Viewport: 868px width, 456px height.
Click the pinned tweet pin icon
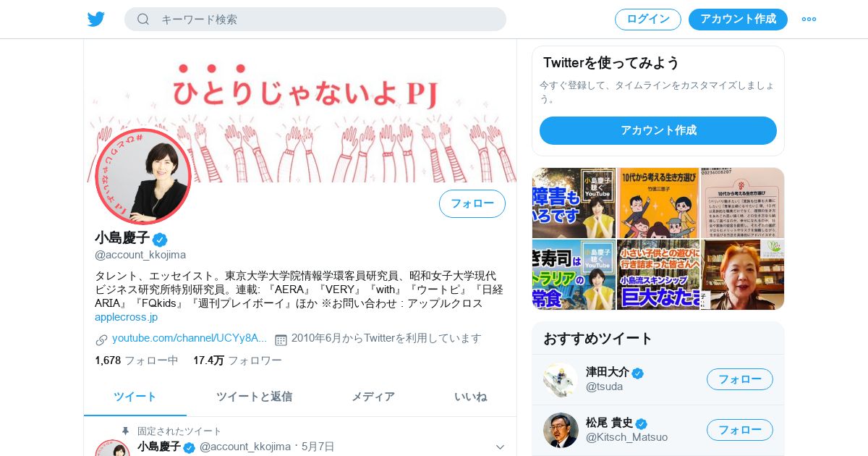[125, 431]
